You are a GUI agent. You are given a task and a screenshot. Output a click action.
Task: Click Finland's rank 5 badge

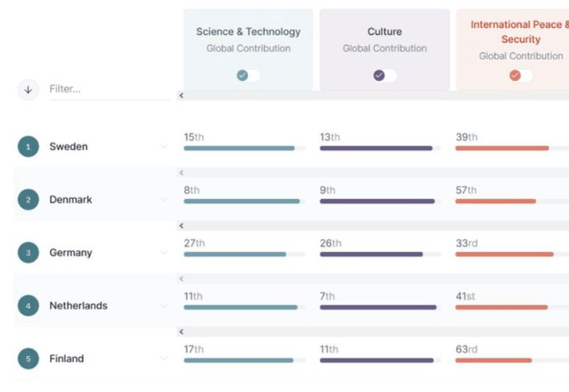pyautogui.click(x=28, y=359)
